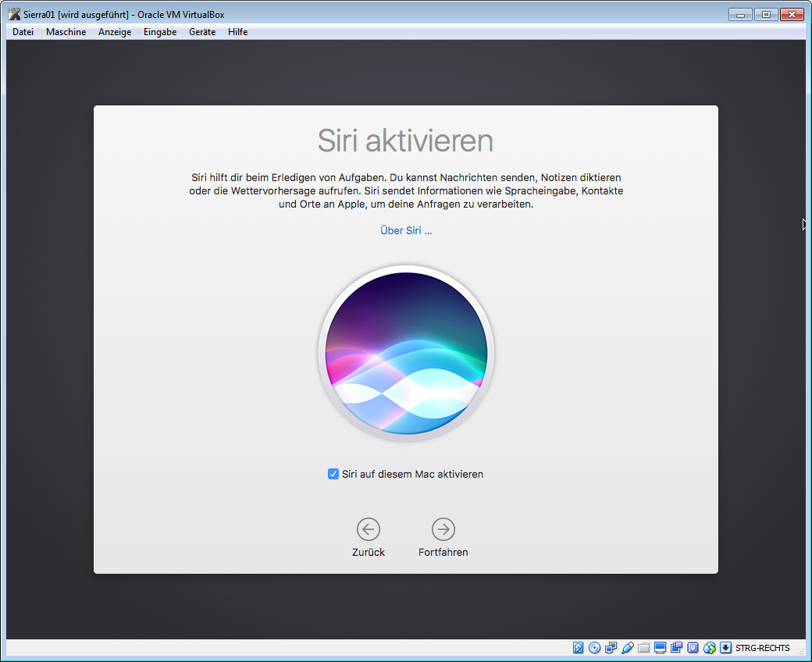Open the Eingabe menu

click(x=160, y=32)
